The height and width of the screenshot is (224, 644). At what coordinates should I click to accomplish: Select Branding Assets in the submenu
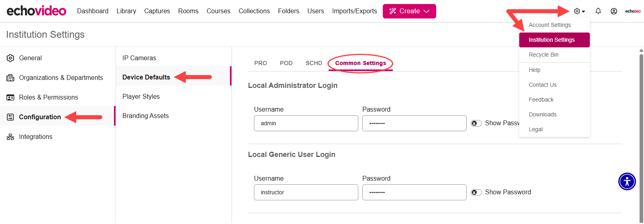point(174,116)
